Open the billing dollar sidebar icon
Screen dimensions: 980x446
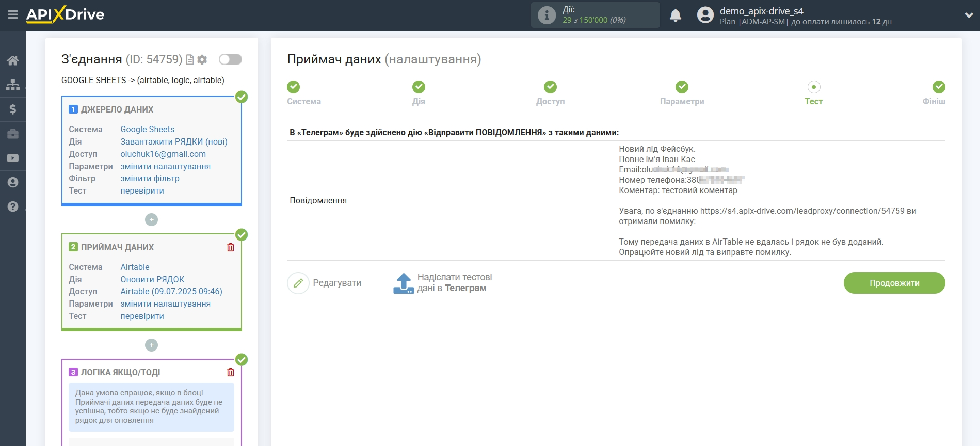[x=13, y=109]
